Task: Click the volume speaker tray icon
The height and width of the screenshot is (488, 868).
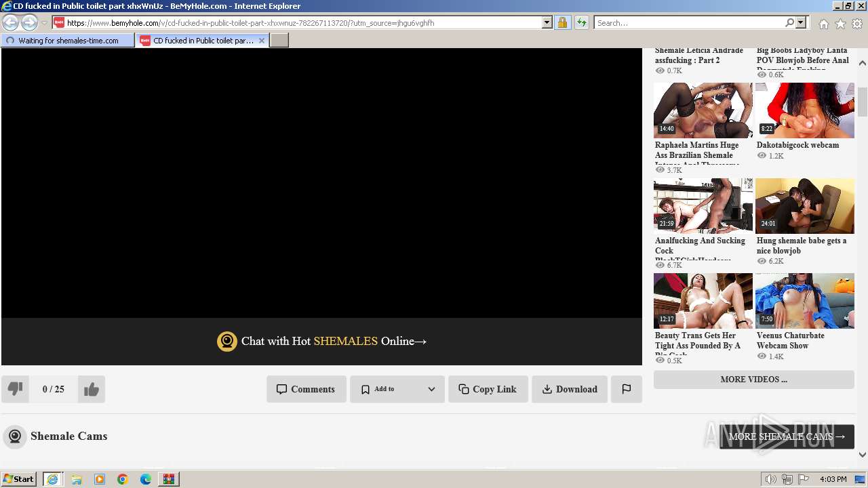Action: [770, 479]
